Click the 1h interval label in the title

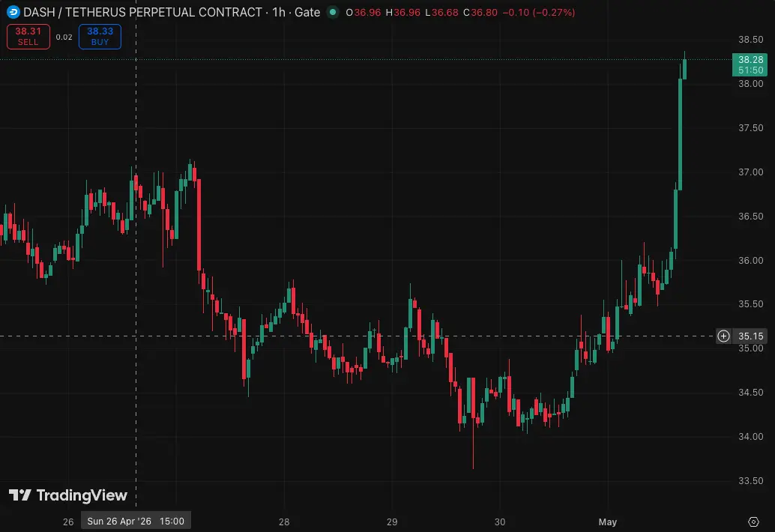click(279, 12)
